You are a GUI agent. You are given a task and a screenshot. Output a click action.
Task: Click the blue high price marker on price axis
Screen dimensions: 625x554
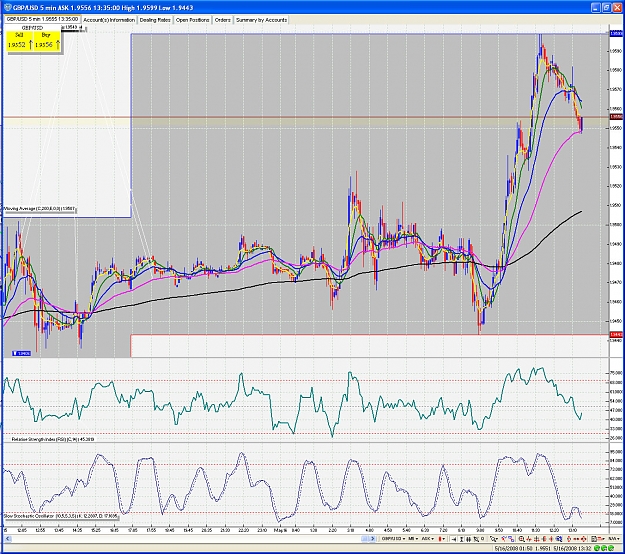click(x=616, y=33)
